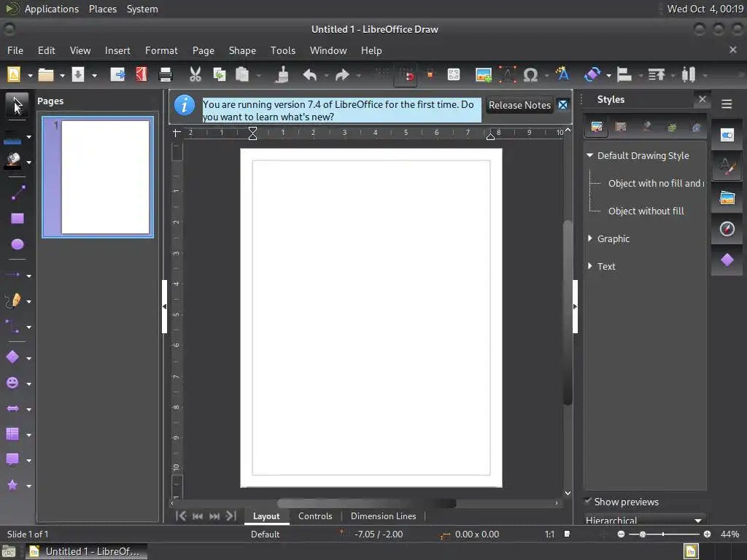Select the Symbol Shapes smiley tool
The height and width of the screenshot is (560, 747).
(13, 383)
